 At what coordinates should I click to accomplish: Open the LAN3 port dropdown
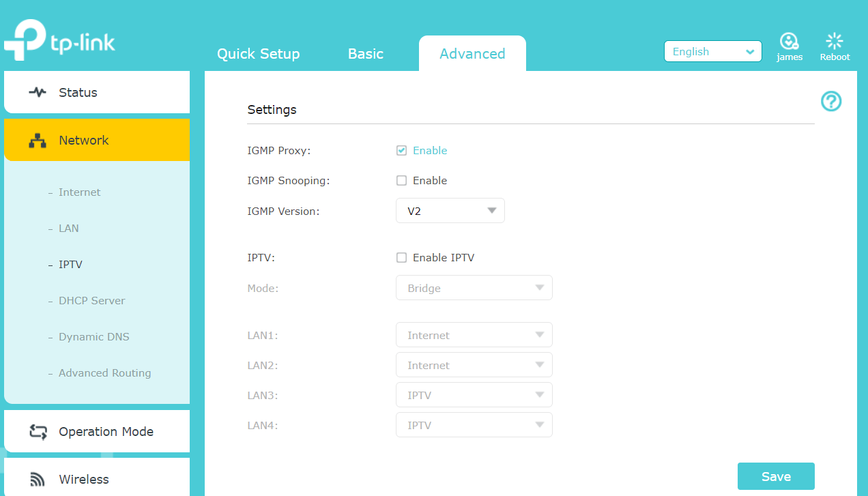tap(474, 395)
